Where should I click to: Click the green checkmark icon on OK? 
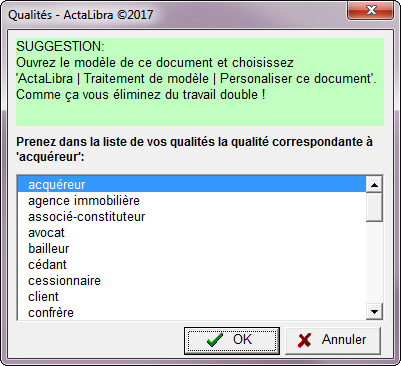pyautogui.click(x=215, y=340)
